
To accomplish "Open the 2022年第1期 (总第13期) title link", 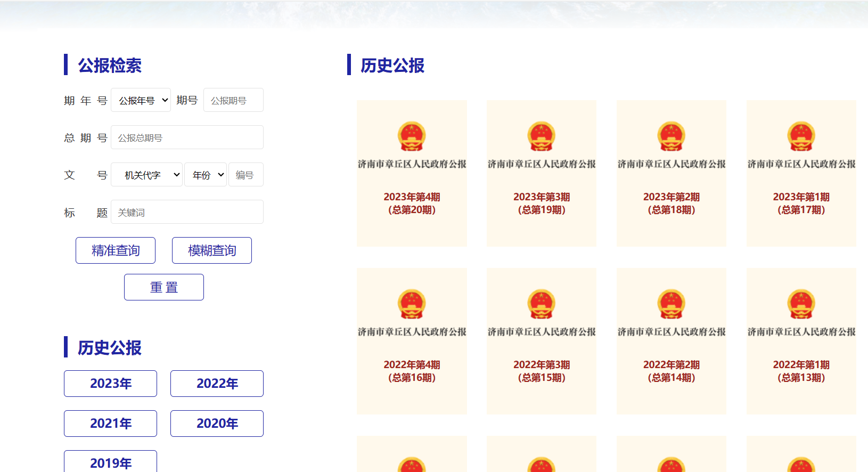I will pyautogui.click(x=801, y=371).
